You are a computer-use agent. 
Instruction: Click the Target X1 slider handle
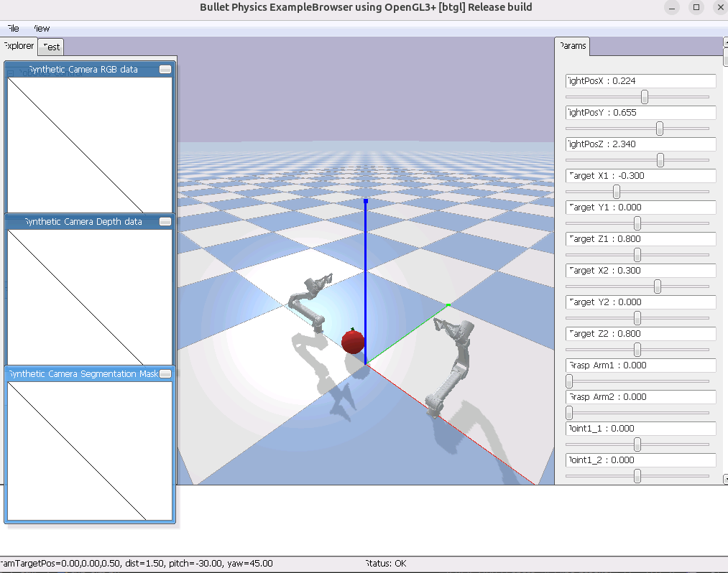tap(617, 192)
